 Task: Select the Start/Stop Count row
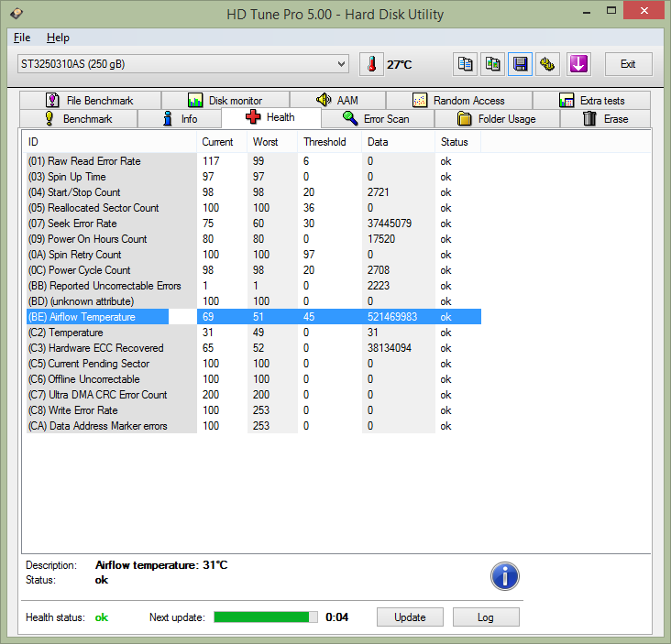(253, 192)
